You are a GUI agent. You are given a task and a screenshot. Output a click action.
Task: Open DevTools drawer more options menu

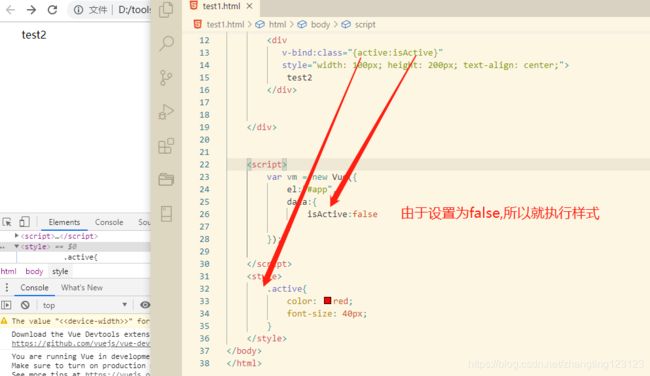click(x=7, y=287)
